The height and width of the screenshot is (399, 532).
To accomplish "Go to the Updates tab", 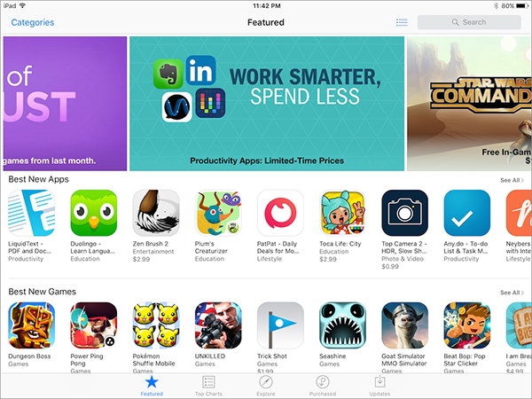I will [379, 386].
